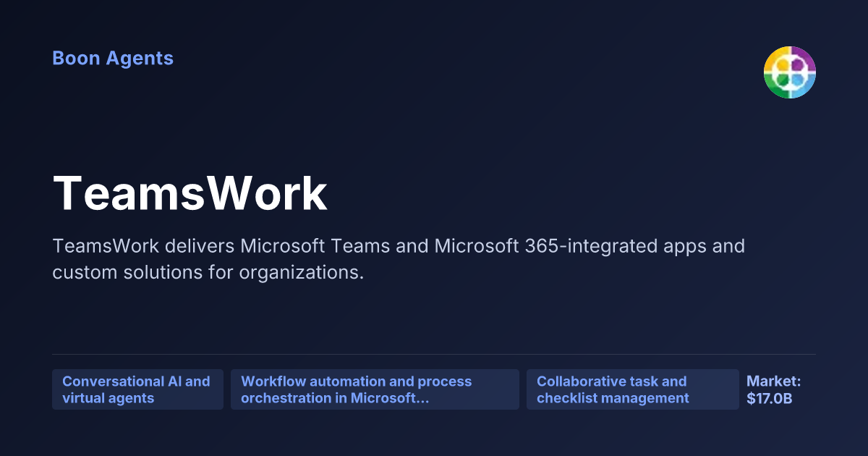
Task: Select the Workflow automation and process orchestration tag
Action: (375, 389)
